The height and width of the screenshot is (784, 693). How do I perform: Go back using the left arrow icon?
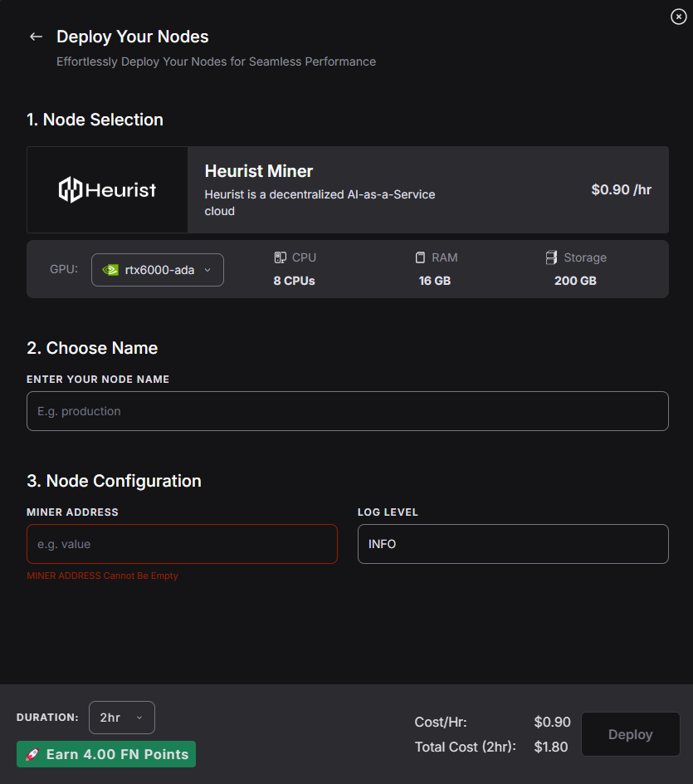coord(36,37)
